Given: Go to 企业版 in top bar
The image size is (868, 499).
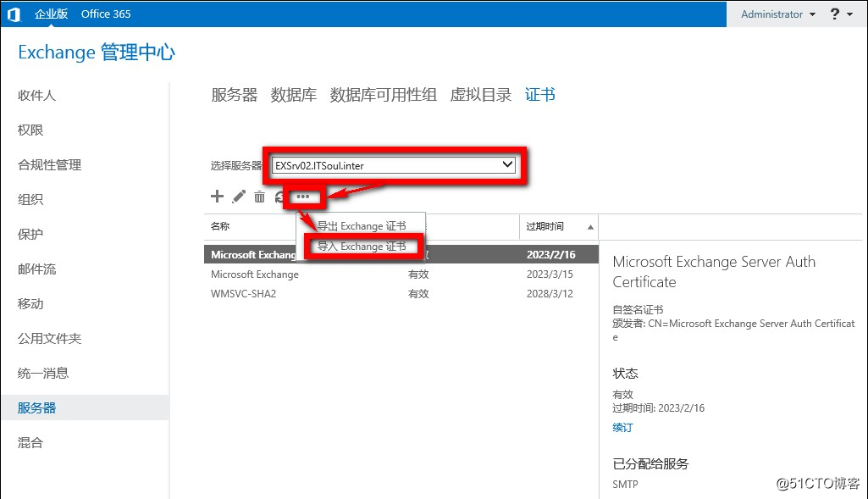Looking at the screenshot, I should 51,14.
